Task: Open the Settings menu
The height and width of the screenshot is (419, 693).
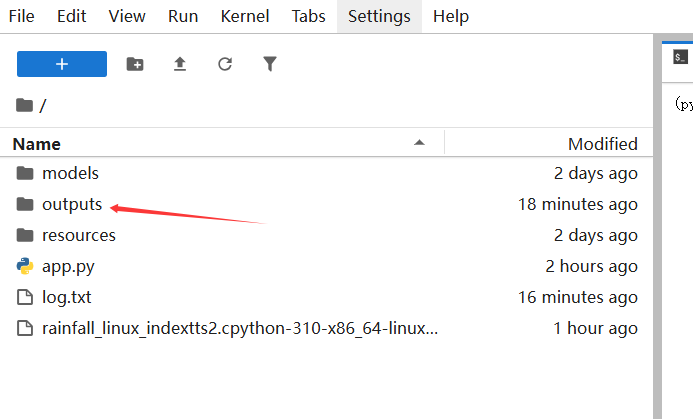Action: tap(380, 17)
